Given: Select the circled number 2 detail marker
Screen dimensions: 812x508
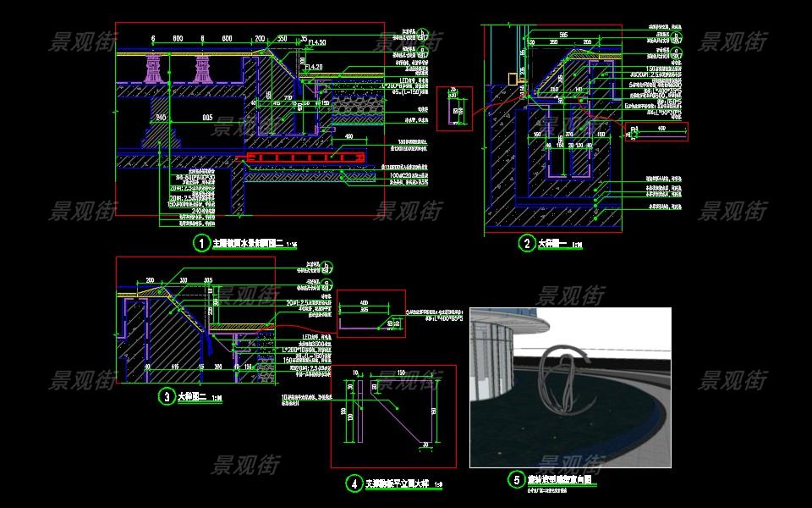Looking at the screenshot, I should 527,244.
